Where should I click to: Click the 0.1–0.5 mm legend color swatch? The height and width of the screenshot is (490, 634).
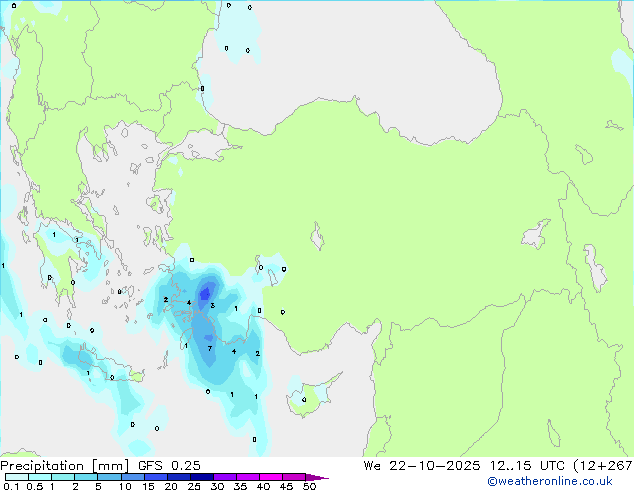[x=17, y=477]
